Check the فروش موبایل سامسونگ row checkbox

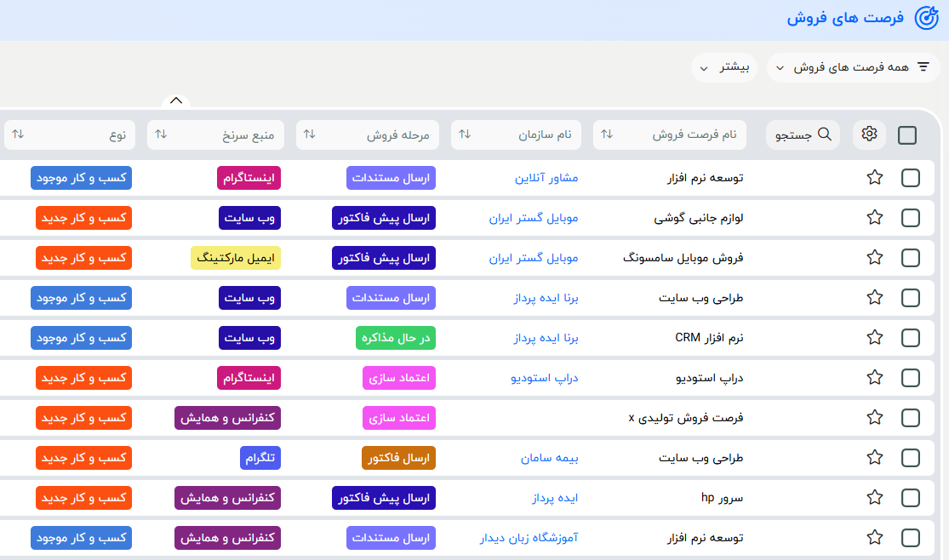(910, 258)
